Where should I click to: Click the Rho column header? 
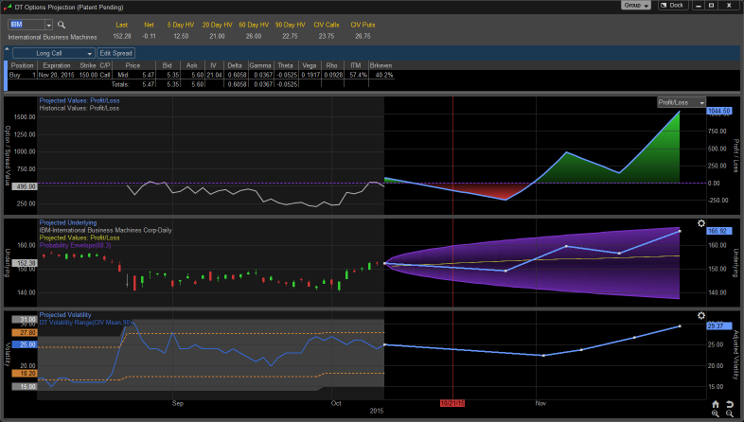(332, 66)
